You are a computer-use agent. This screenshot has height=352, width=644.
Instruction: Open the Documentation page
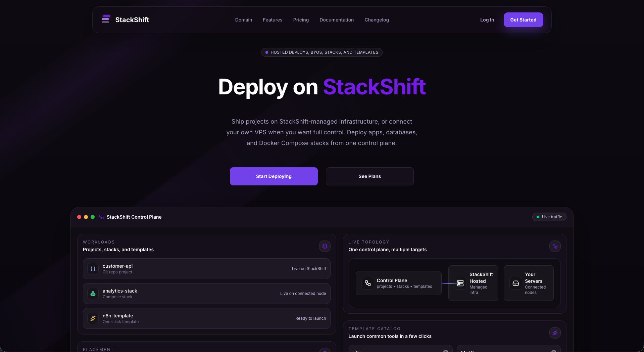(x=337, y=20)
